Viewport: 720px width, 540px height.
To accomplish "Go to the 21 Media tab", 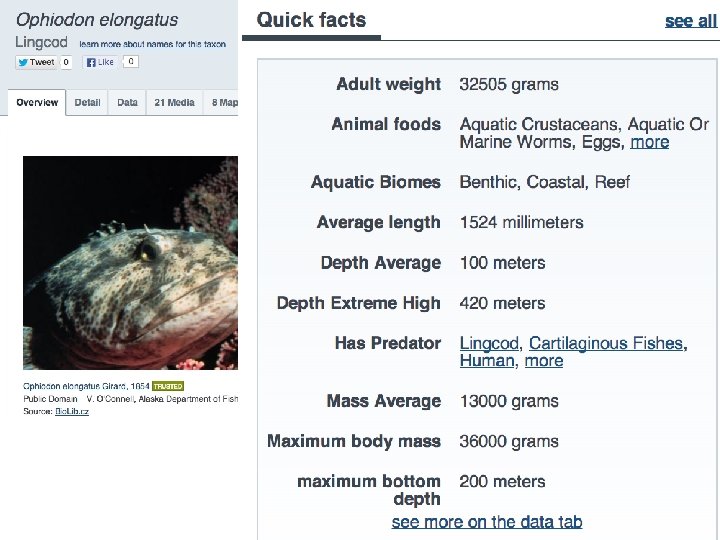I will pyautogui.click(x=174, y=102).
